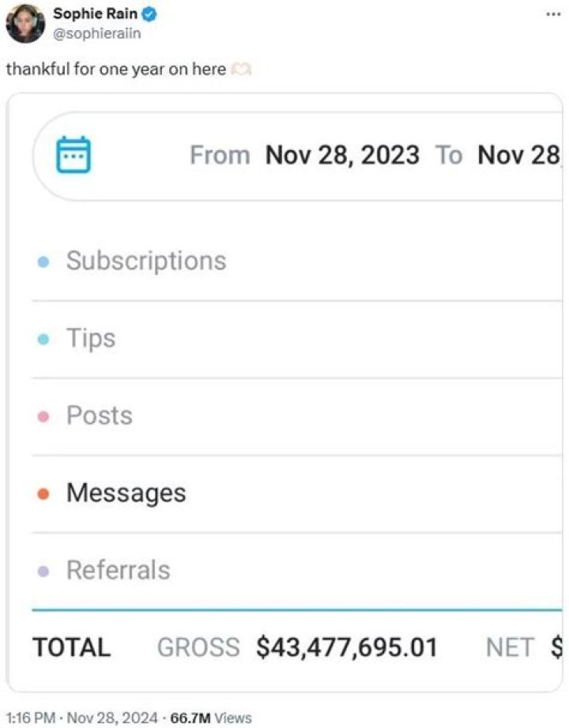Open the Sophie Rain display name link
The height and width of the screenshot is (728, 569).
(95, 14)
